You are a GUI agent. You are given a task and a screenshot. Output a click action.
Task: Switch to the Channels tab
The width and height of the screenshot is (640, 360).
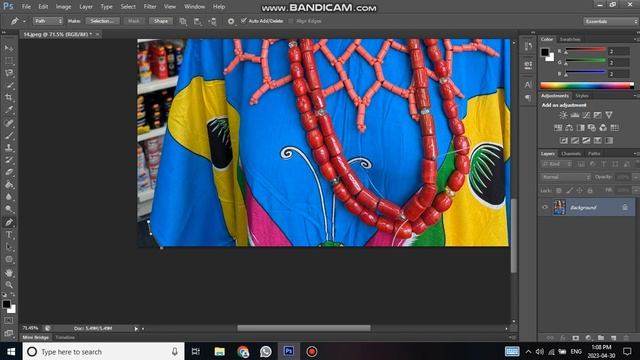(x=571, y=153)
